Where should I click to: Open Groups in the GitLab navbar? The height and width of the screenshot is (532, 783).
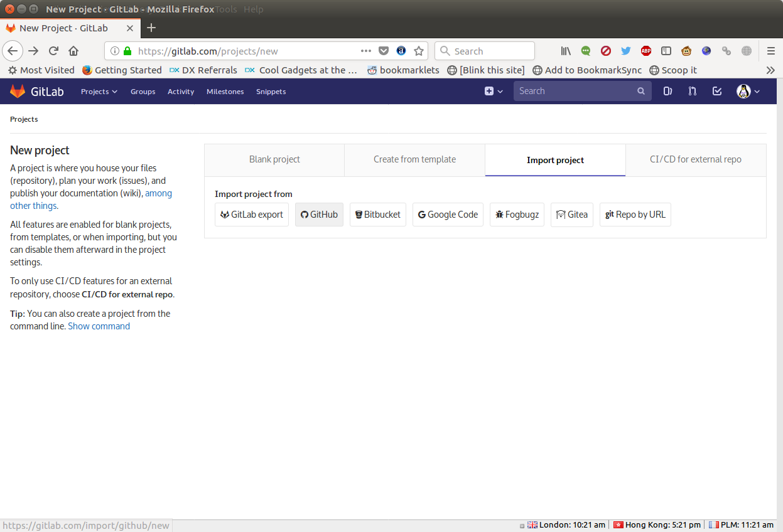pos(143,92)
